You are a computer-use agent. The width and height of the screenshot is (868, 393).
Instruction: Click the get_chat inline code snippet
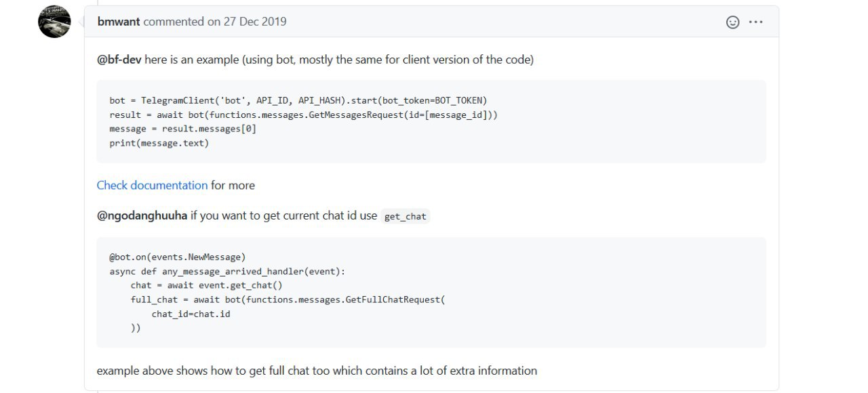(x=405, y=217)
